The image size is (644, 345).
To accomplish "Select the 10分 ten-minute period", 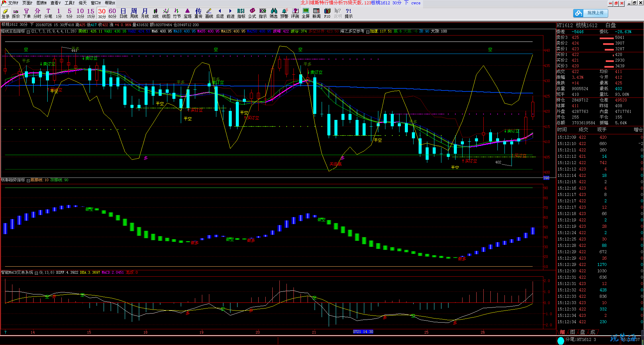I will coord(80,13).
